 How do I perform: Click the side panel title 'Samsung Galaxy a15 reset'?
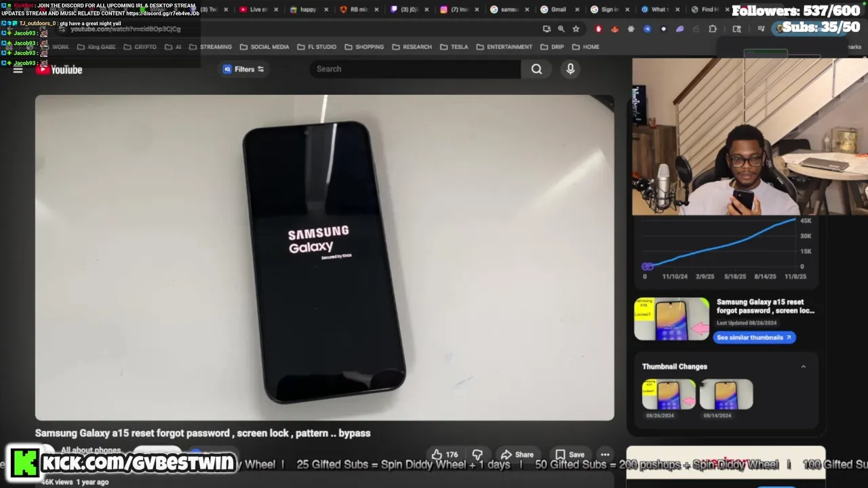(766, 306)
